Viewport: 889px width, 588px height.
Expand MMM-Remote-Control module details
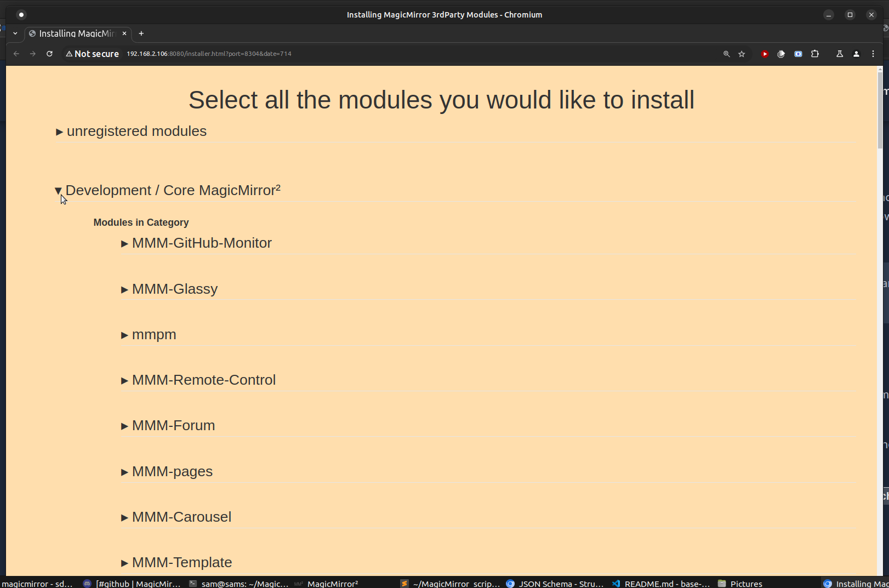point(198,380)
